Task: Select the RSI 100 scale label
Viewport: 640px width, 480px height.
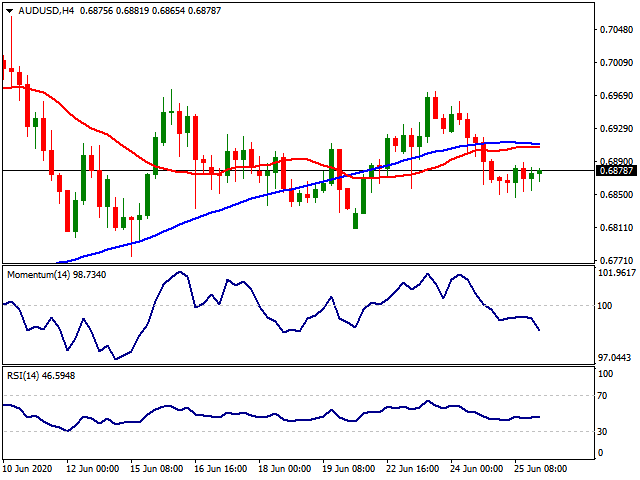Action: (605, 374)
